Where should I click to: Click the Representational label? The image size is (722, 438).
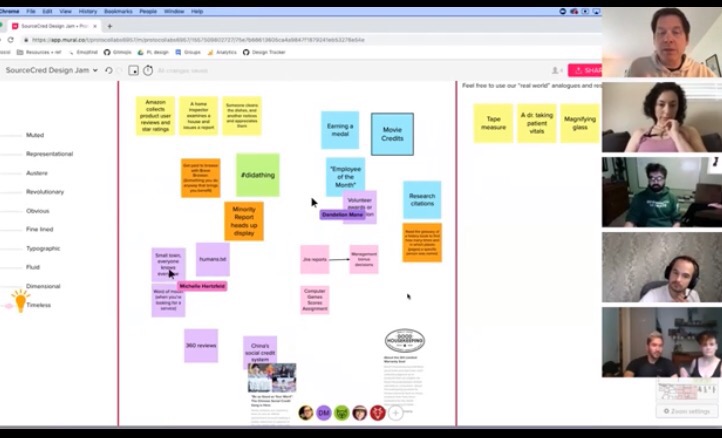tap(49, 154)
